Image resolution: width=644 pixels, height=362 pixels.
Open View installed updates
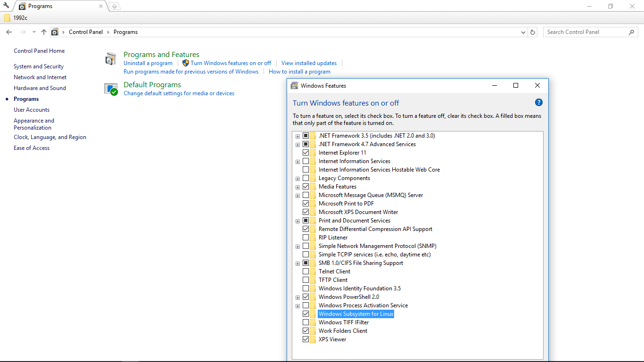(x=309, y=63)
